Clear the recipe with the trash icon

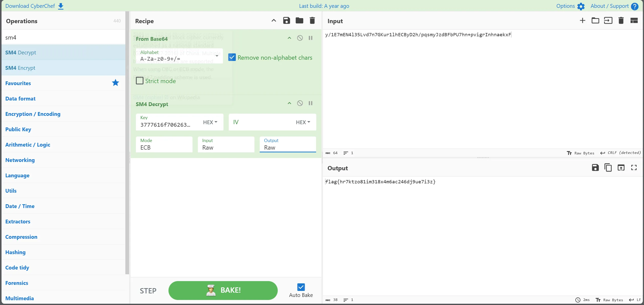(312, 21)
